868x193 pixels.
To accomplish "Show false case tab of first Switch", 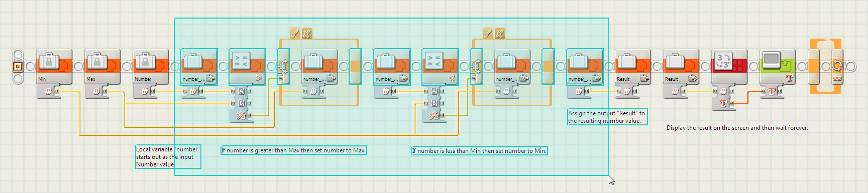I will click(x=306, y=34).
